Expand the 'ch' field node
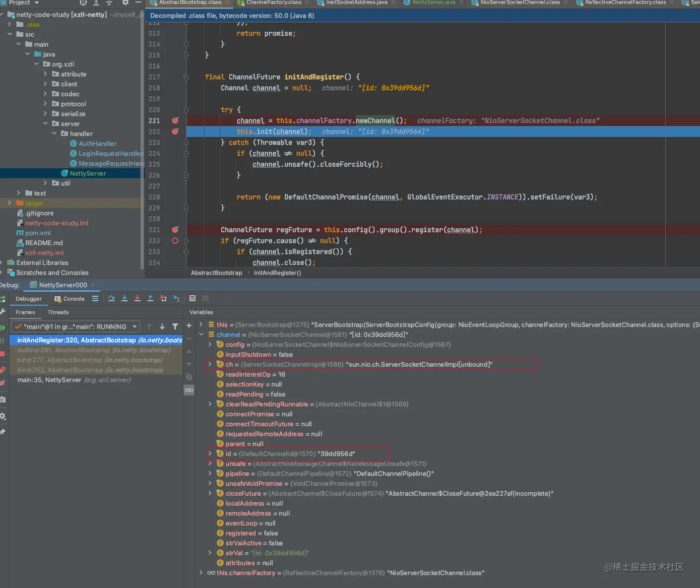 (210, 364)
